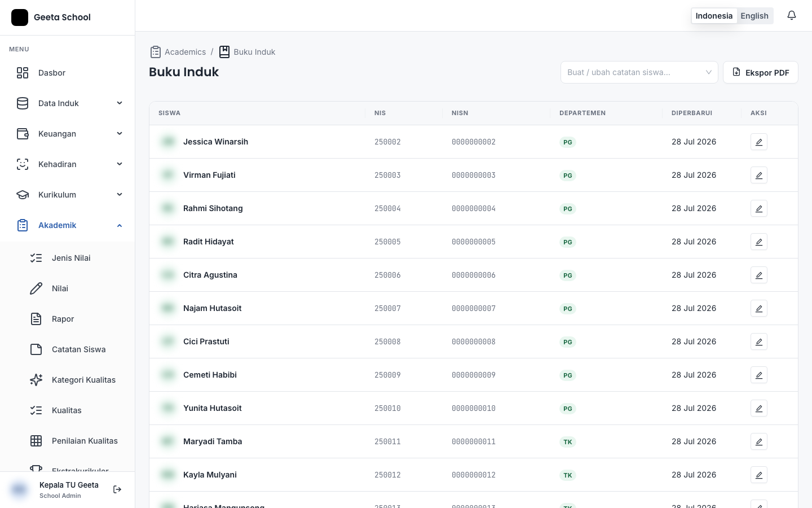
Task: Click the Kepala TU Geeta user profile
Action: 55,489
